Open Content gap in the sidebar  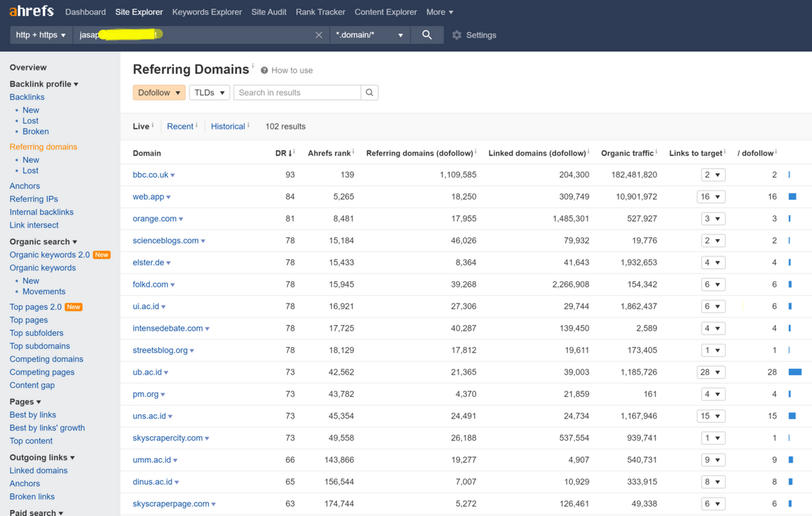(32, 385)
